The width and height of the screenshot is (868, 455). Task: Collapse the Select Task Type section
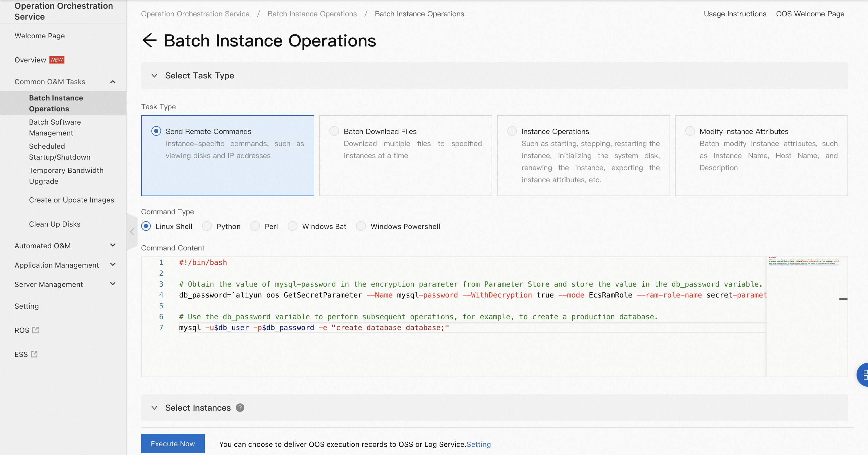coord(154,75)
